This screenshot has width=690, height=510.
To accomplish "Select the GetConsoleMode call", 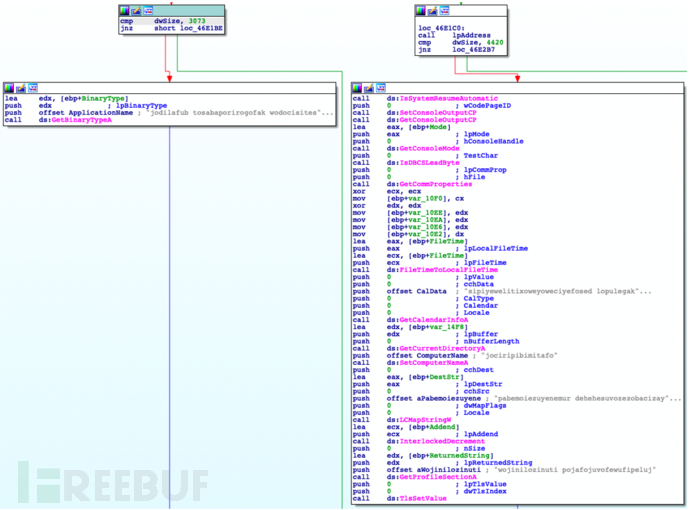I will (x=429, y=148).
